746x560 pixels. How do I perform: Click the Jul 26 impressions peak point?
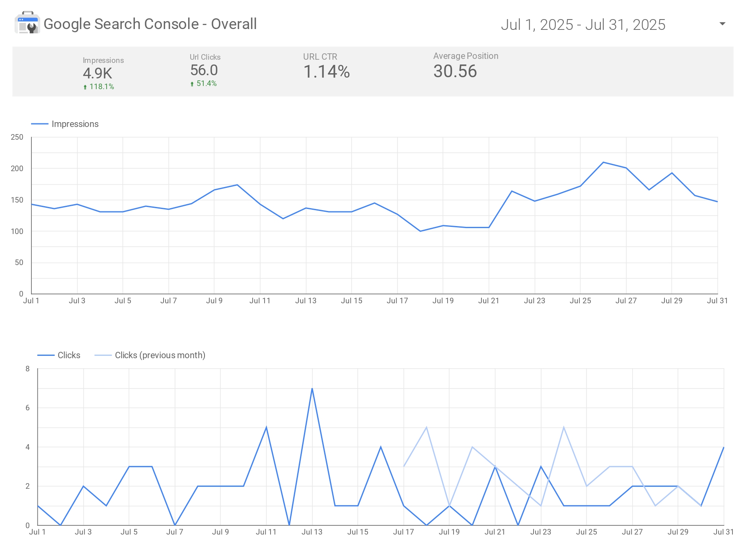pyautogui.click(x=603, y=162)
